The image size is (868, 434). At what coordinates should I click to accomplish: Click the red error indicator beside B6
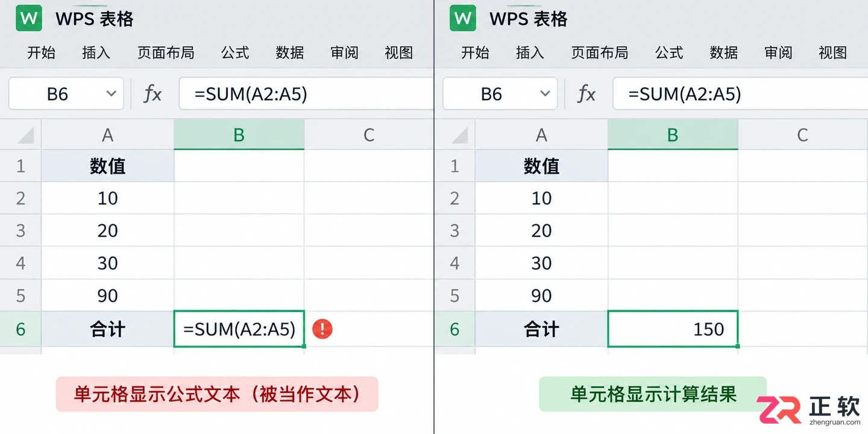(x=323, y=329)
